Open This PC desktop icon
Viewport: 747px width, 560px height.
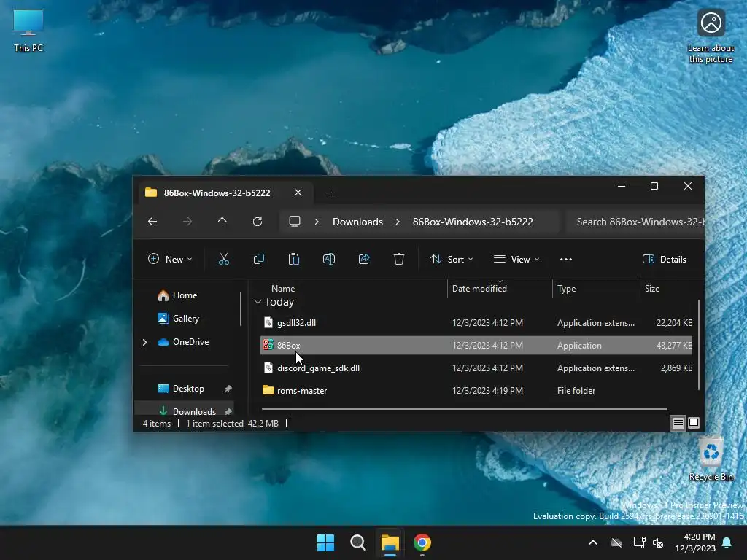point(28,31)
